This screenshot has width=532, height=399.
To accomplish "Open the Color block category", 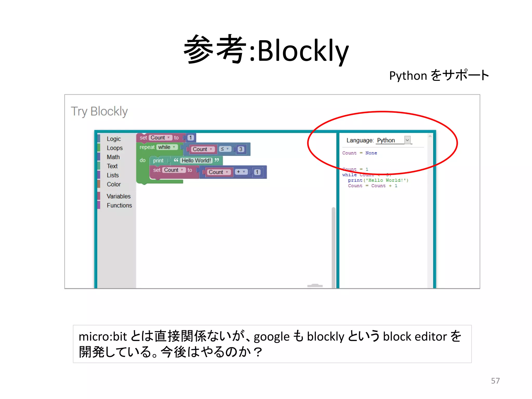I will coord(114,184).
